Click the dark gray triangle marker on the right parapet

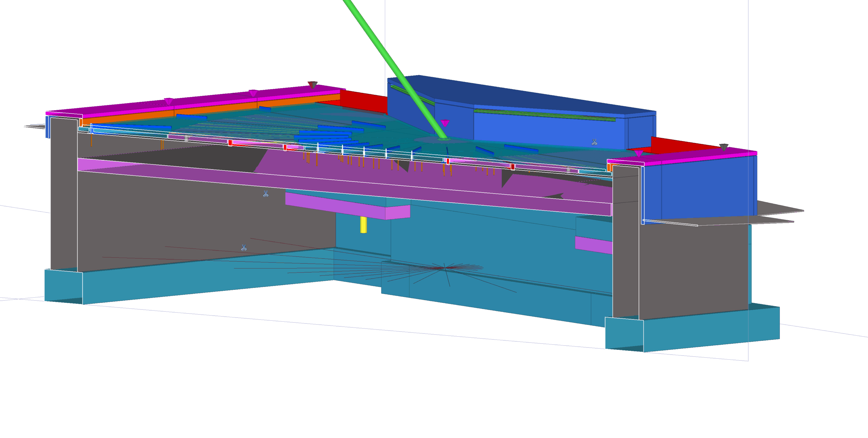click(x=724, y=147)
